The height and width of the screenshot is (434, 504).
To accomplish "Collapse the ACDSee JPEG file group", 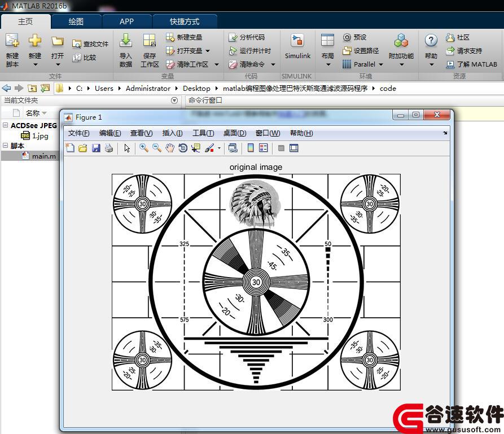I will (6, 125).
